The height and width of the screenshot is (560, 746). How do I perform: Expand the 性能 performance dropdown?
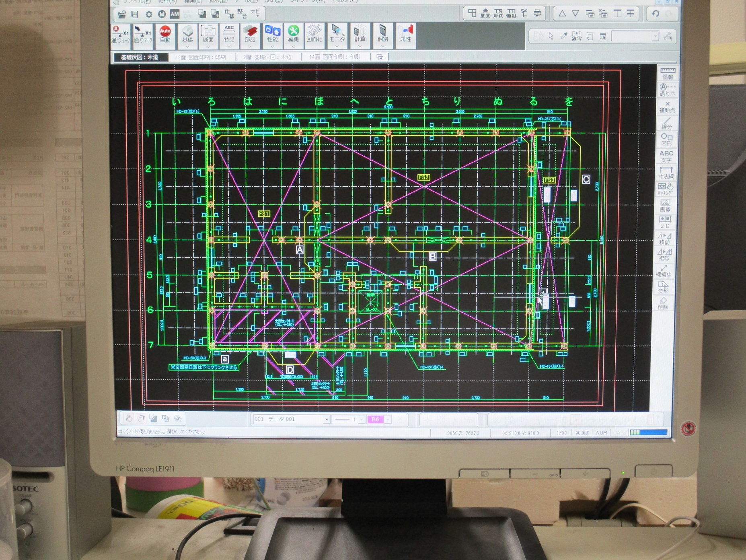[x=272, y=47]
